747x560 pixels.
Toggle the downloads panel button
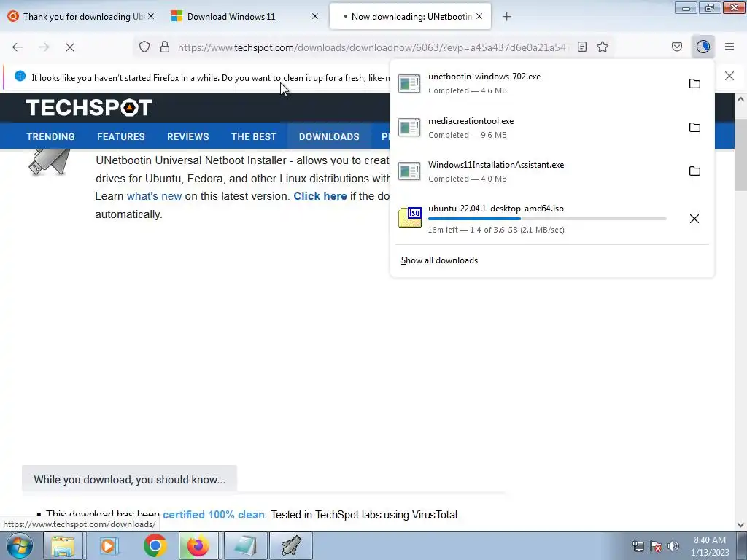click(703, 47)
